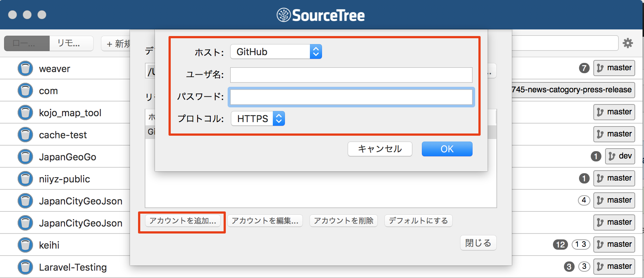
Task: Click デフォルトにする button
Action: point(419,221)
